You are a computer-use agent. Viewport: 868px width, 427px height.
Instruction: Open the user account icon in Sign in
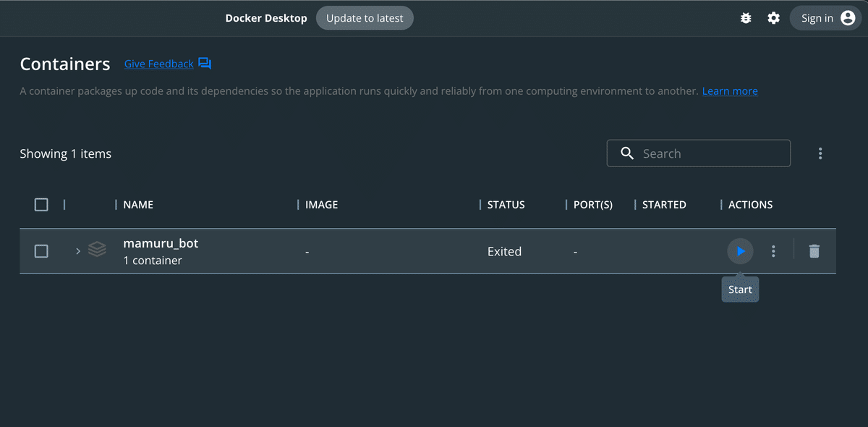[x=846, y=17]
